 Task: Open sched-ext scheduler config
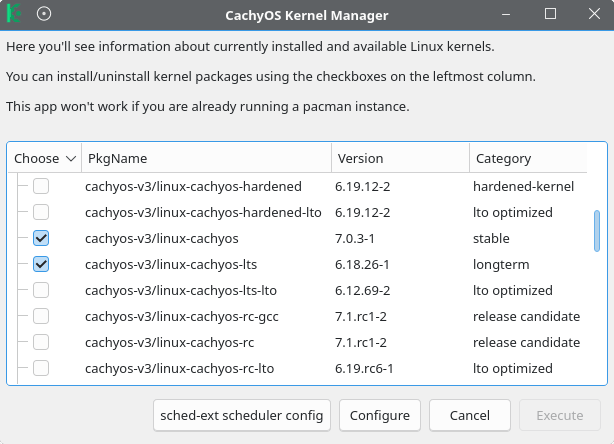(242, 415)
